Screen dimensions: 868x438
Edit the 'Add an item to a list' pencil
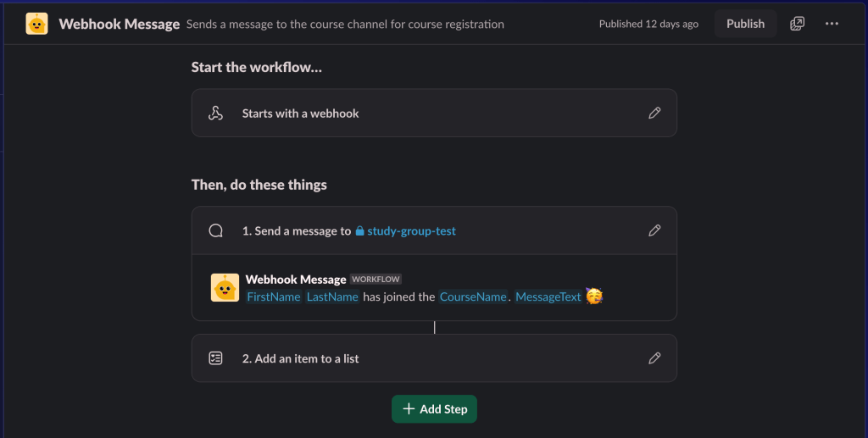click(x=654, y=358)
